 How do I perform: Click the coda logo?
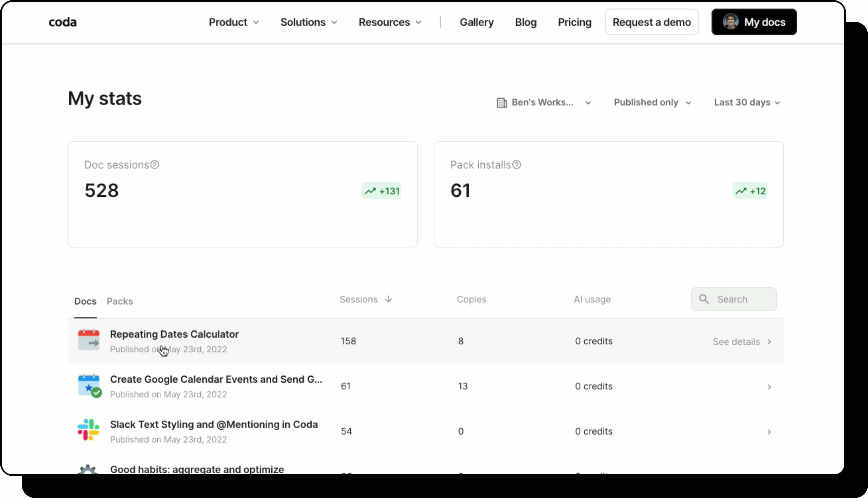point(62,22)
